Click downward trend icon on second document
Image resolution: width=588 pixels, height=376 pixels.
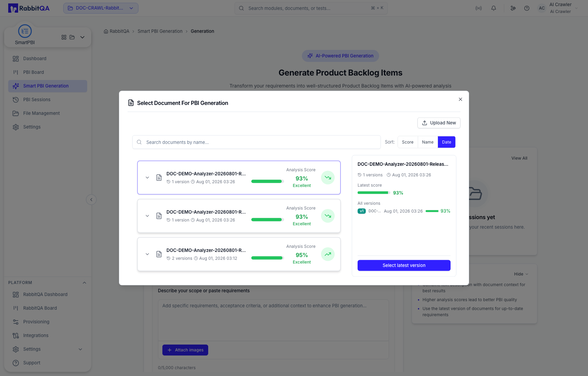(x=328, y=216)
